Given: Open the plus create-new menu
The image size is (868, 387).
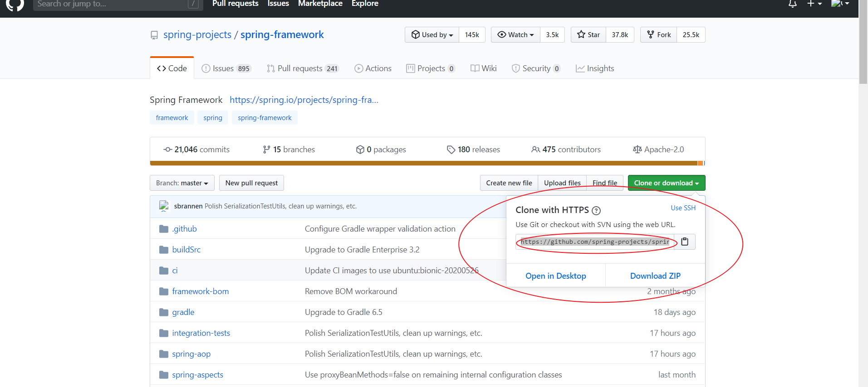Looking at the screenshot, I should point(814,4).
